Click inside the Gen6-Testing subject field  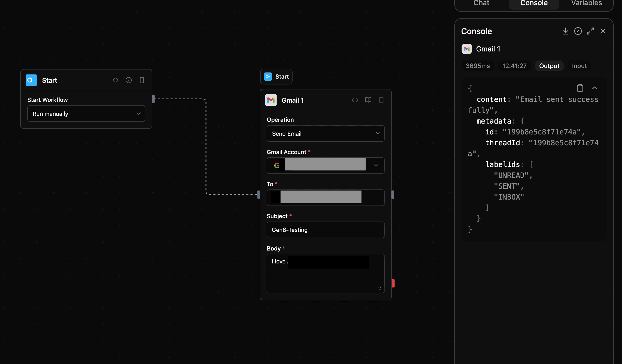coord(325,230)
